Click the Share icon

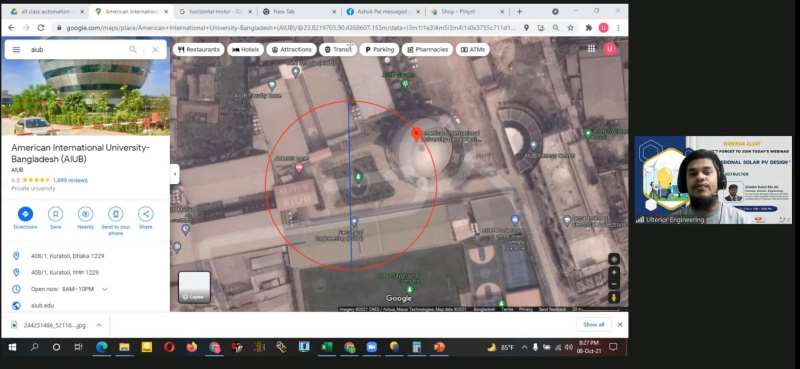(x=145, y=214)
